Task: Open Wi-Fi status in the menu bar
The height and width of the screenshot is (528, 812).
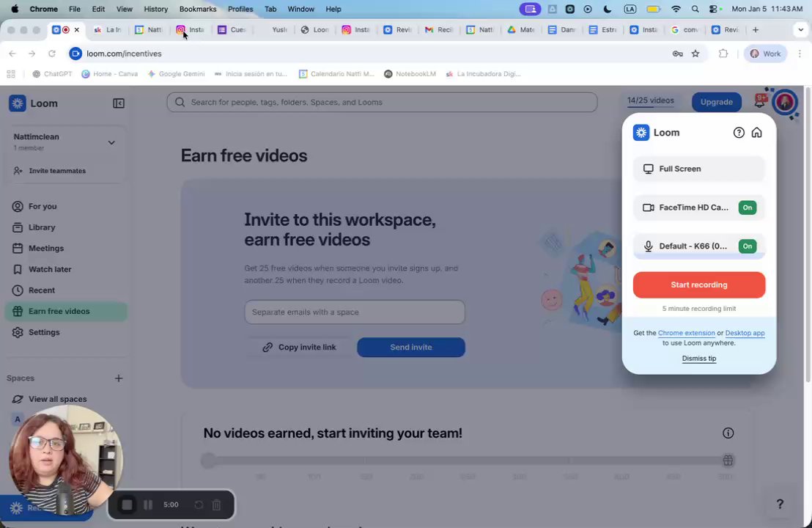Action: pos(676,9)
